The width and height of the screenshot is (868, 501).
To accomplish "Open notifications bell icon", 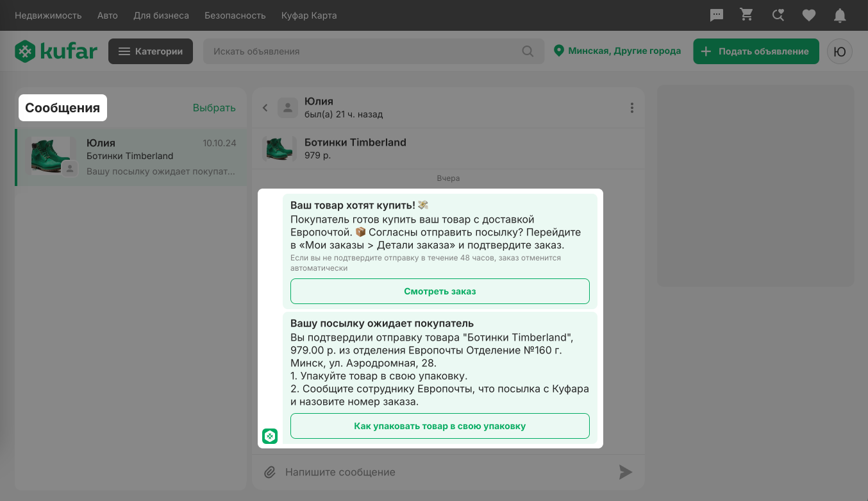I will coord(839,15).
